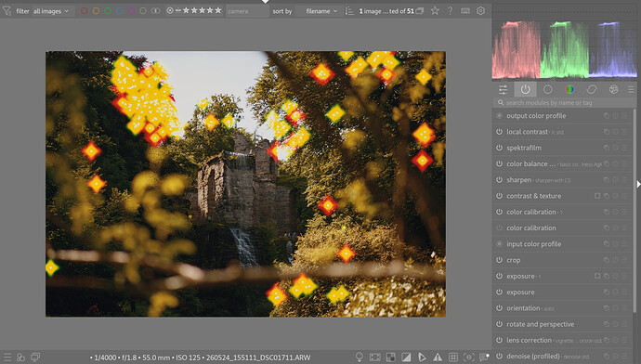Open presets menu for crop module
The width and height of the screenshot is (641, 364).
click(624, 260)
